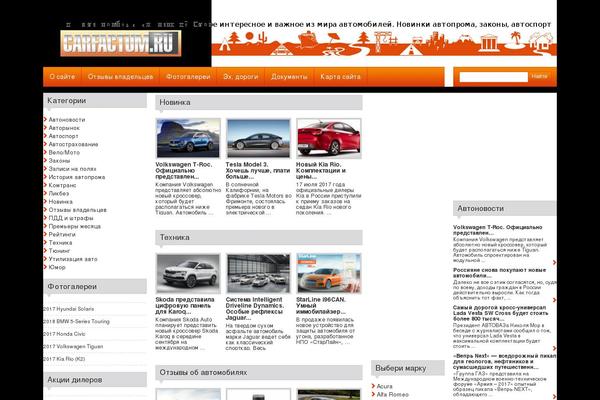Open the 'Авторынок' category link
This screenshot has width=600, height=400.
pyautogui.click(x=64, y=128)
